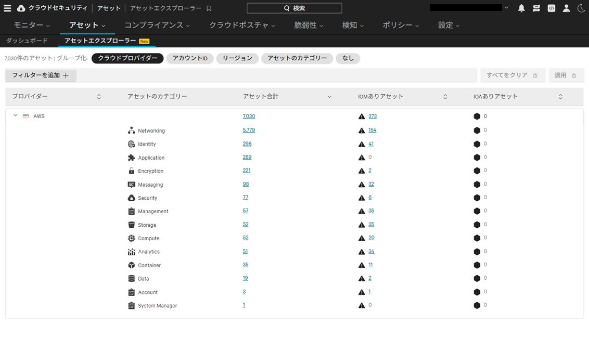Open Encryption 221 assets link
This screenshot has height=364, width=589.
pos(247,171)
